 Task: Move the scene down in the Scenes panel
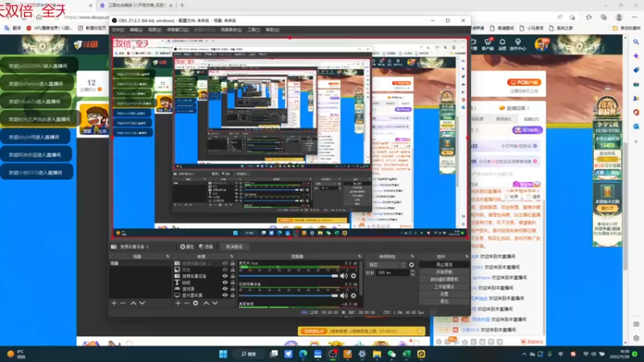[142, 303]
